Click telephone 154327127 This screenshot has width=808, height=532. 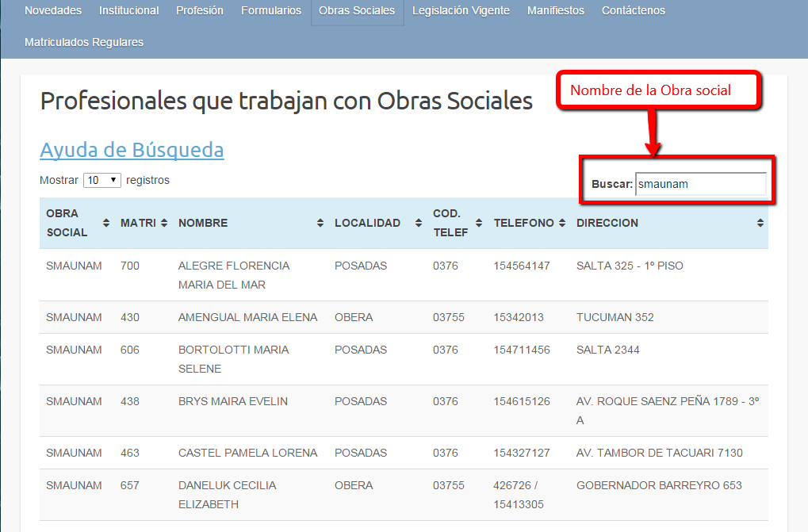click(x=522, y=453)
